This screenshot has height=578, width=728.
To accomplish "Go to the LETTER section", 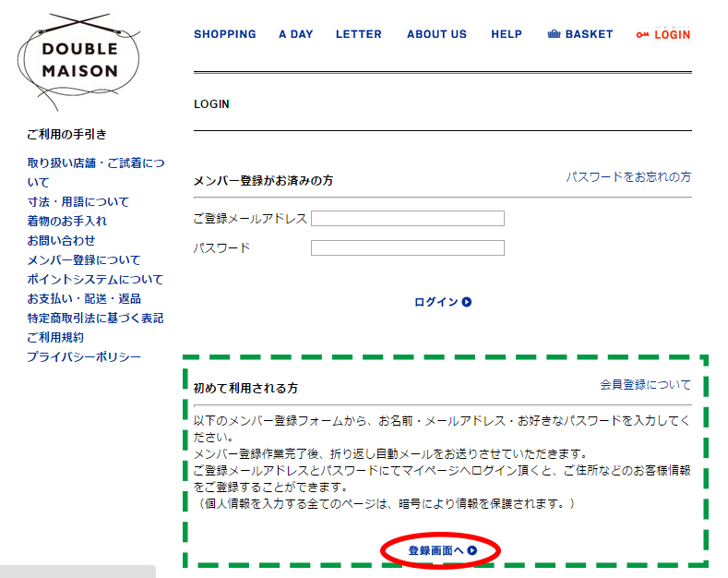I will (x=358, y=34).
